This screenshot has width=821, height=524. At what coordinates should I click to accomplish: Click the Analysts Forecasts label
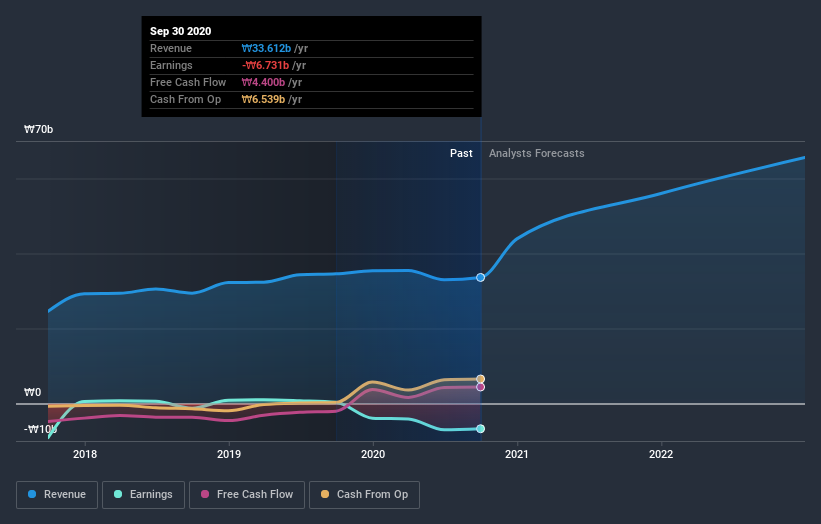(537, 153)
